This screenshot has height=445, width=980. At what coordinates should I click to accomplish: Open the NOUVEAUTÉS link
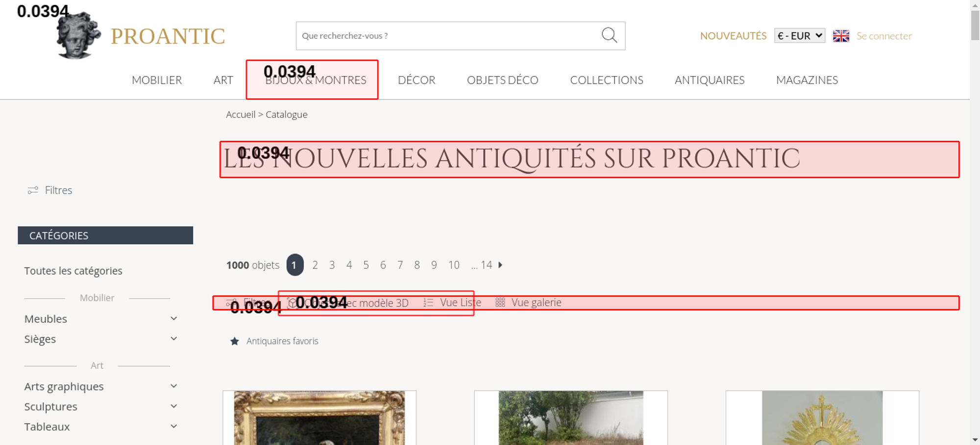pos(733,36)
